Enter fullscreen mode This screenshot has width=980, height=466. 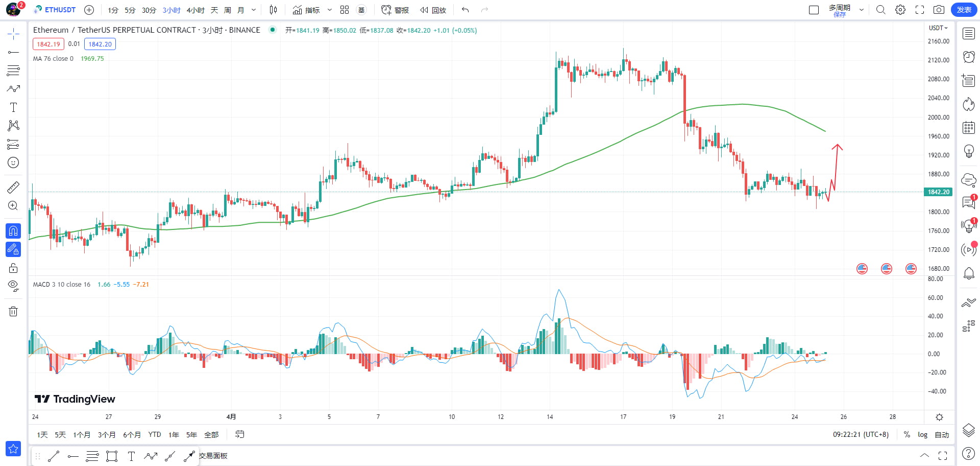point(920,10)
